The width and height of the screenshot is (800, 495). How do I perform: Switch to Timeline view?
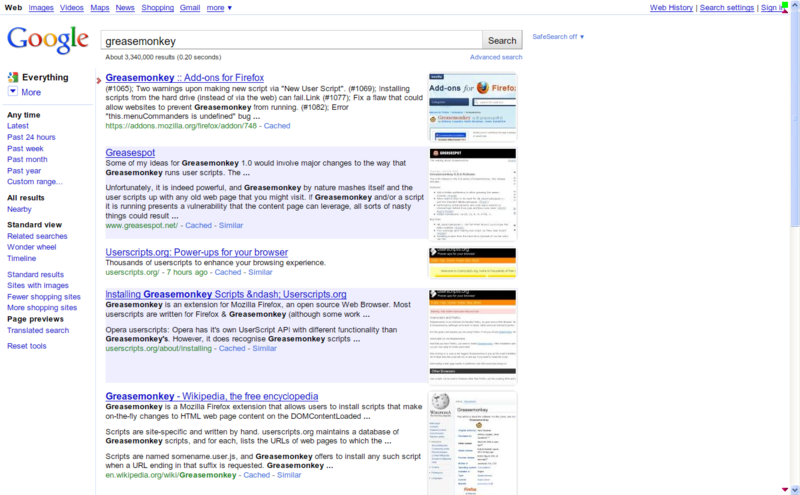pyautogui.click(x=21, y=258)
